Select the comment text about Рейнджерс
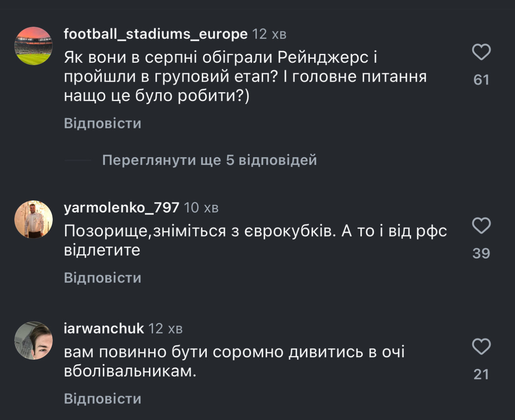 coord(245,77)
